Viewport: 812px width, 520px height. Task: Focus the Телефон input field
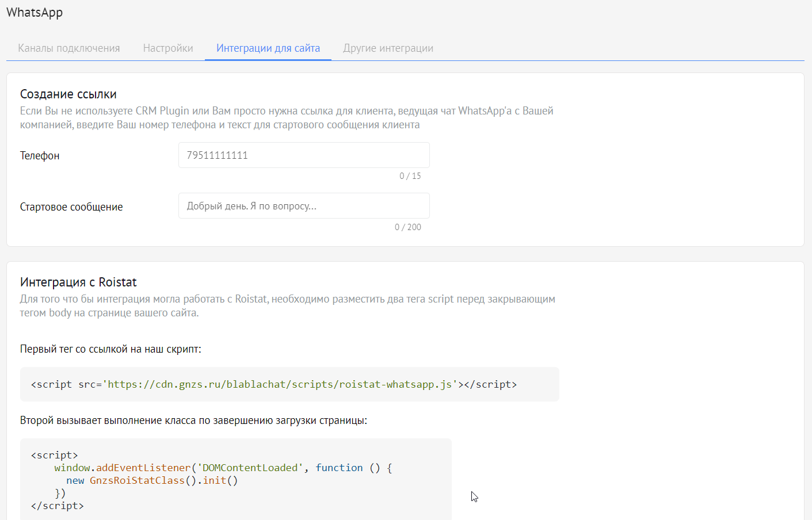click(304, 155)
